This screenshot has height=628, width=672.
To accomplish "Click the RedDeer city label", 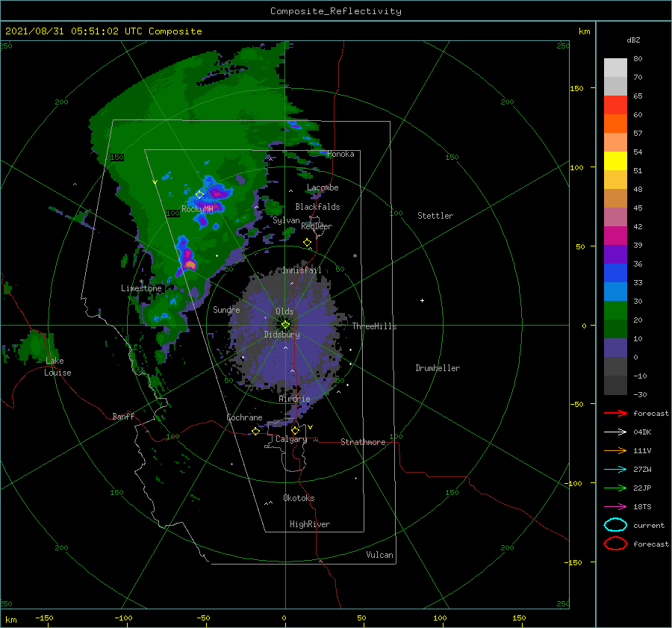I will 317,226.
